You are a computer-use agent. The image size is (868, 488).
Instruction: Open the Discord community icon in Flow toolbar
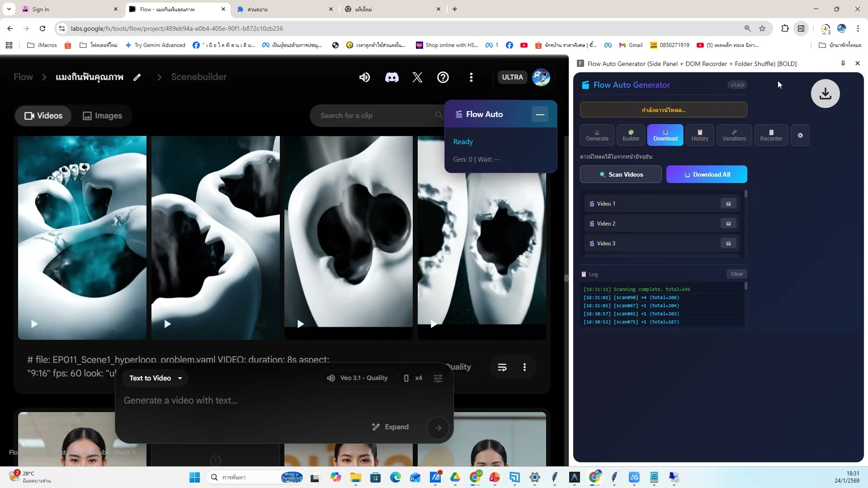(x=392, y=77)
